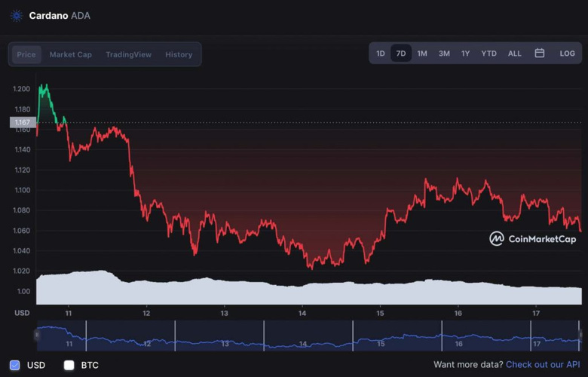Click the Cardano ADA title text
588x377 pixels.
(x=60, y=16)
